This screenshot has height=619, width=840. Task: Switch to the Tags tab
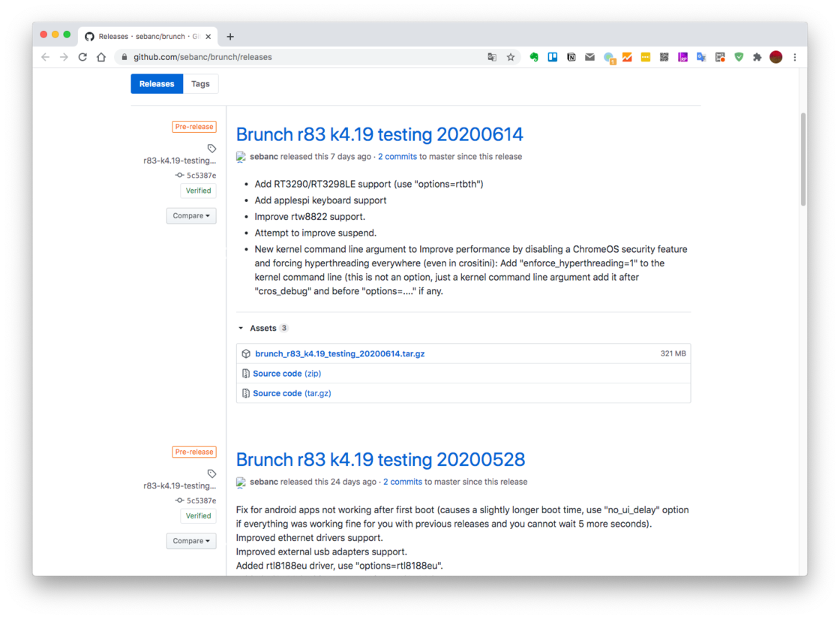(x=200, y=84)
